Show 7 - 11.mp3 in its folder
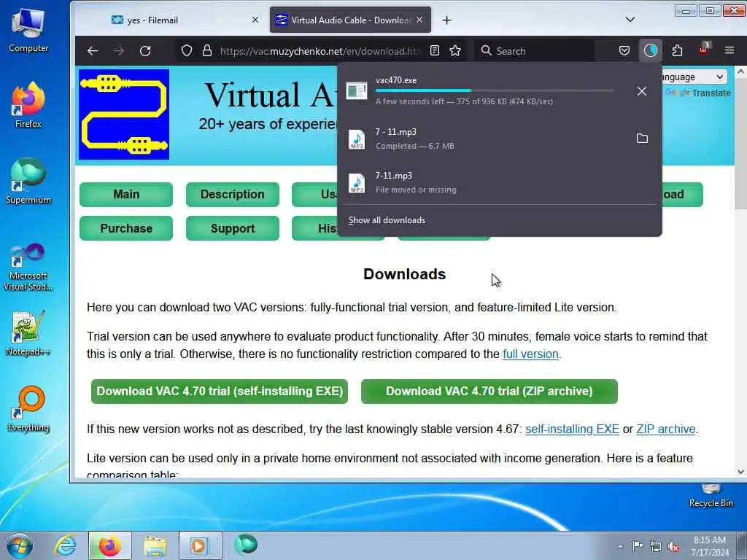Viewport: 747px width, 560px height. coord(642,139)
